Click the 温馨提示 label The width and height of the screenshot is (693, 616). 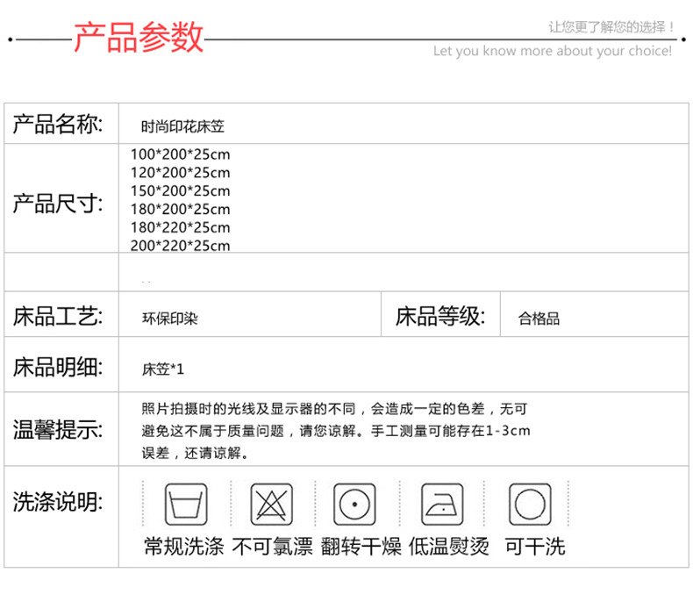[x=57, y=429]
